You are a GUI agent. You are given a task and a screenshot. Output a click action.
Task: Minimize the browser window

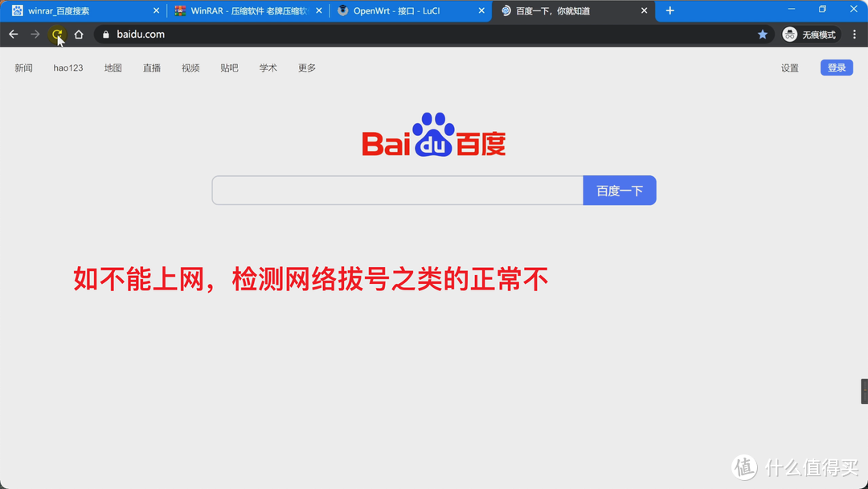[x=792, y=9]
